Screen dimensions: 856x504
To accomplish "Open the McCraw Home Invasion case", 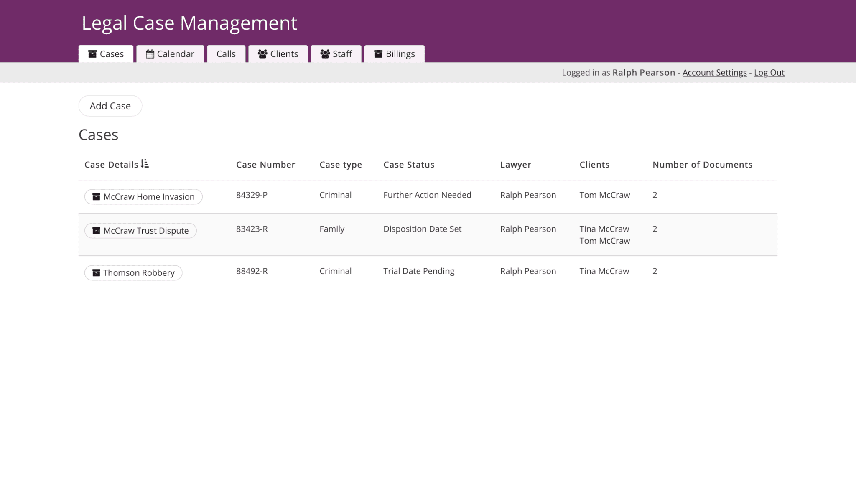I will 143,196.
